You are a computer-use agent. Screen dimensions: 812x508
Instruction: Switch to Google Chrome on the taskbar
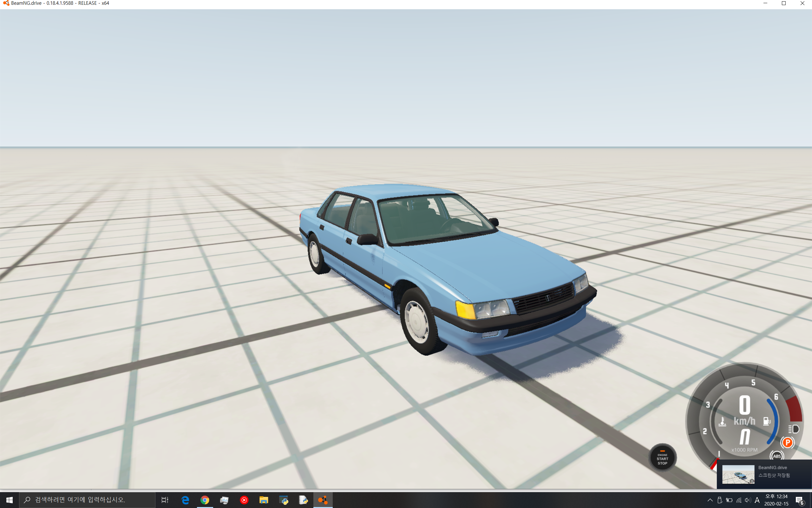click(x=205, y=500)
